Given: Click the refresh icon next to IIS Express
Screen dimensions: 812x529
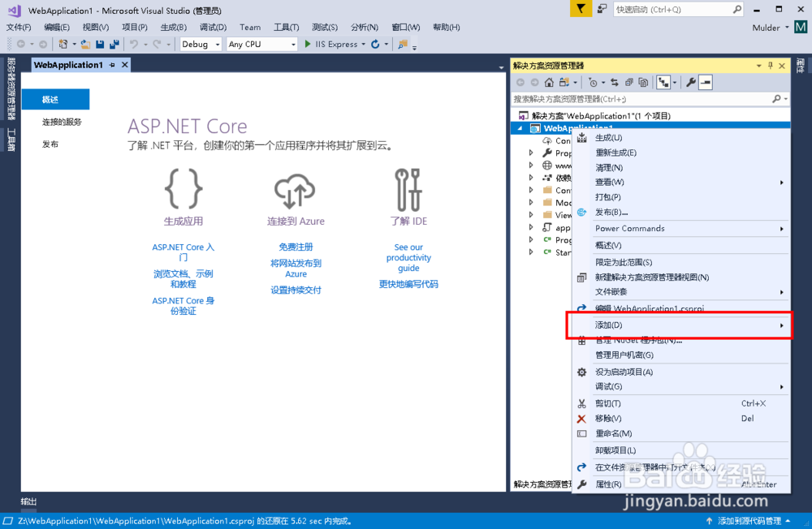Looking at the screenshot, I should (x=375, y=45).
